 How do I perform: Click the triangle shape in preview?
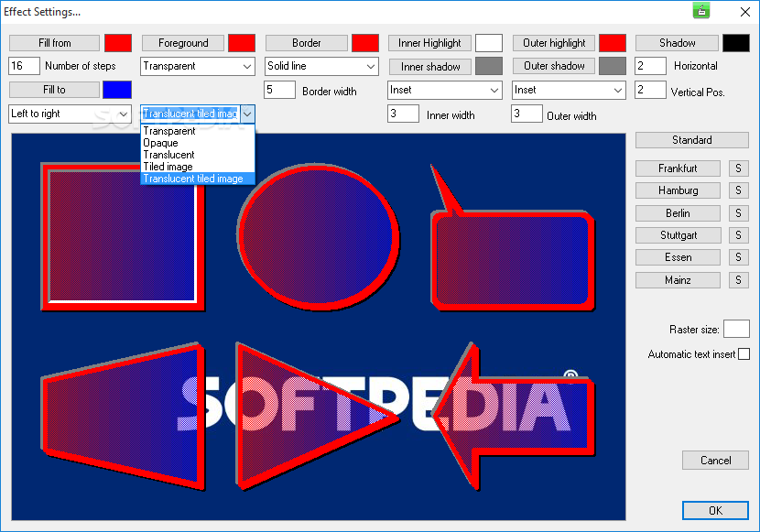pyautogui.click(x=291, y=417)
